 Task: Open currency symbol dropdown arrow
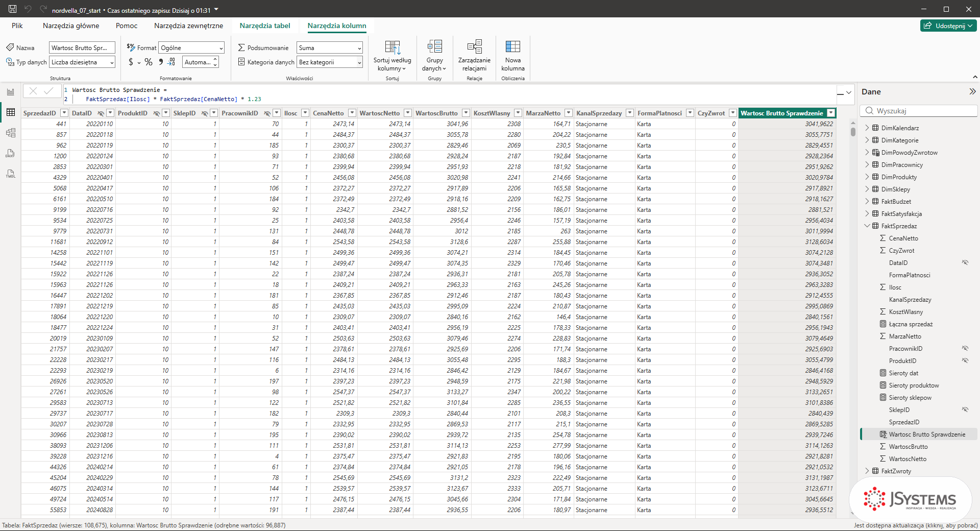139,63
